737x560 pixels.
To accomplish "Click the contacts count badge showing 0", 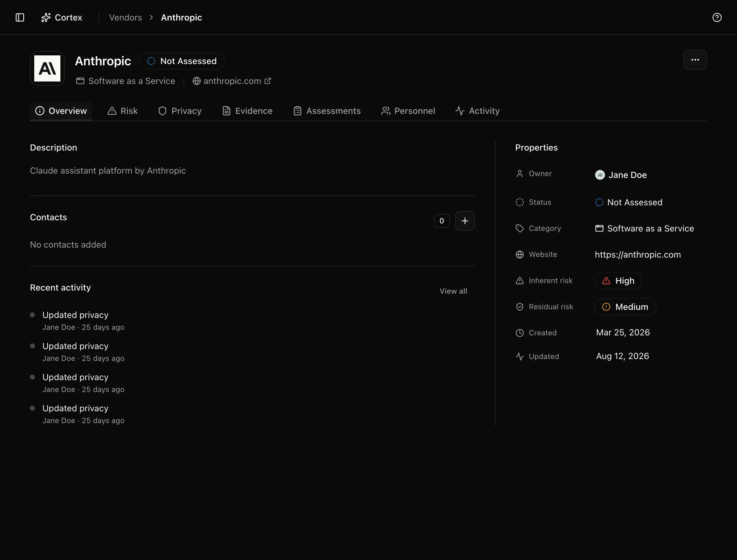I will tap(442, 221).
